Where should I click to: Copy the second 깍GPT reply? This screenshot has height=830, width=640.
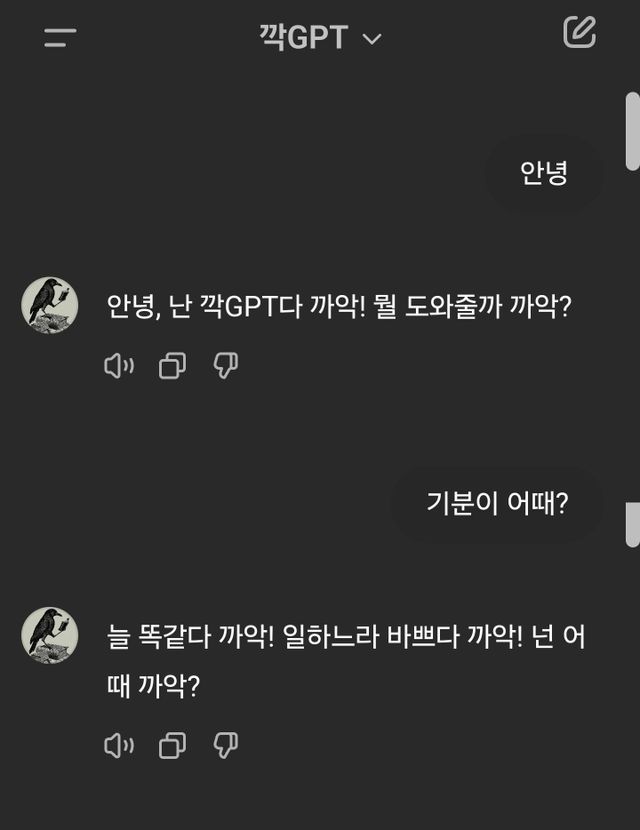pyautogui.click(x=172, y=745)
